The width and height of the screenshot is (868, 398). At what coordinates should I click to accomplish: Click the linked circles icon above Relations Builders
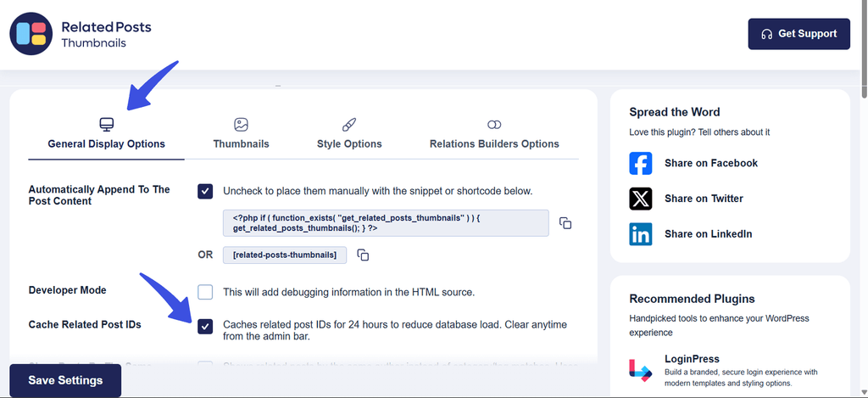click(494, 124)
